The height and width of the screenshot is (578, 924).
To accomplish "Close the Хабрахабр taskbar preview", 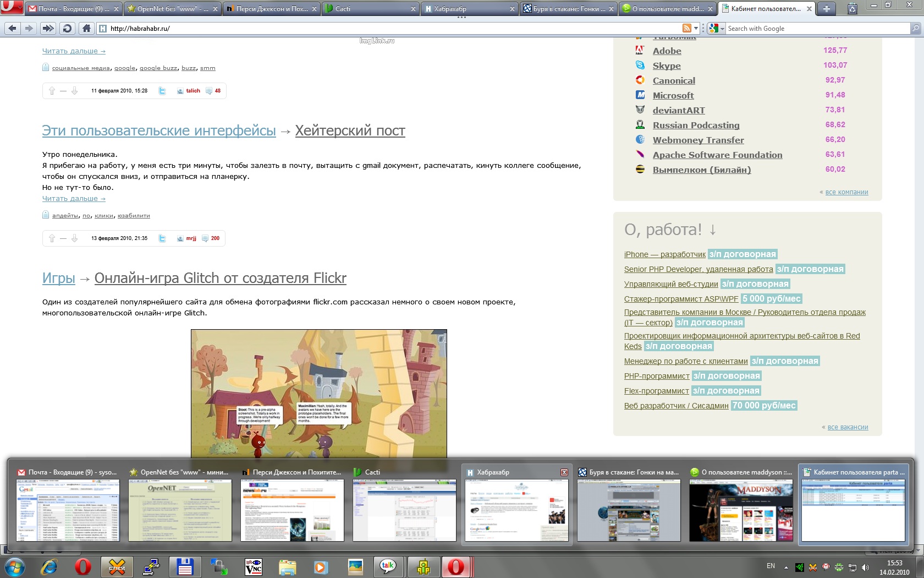I will 564,472.
